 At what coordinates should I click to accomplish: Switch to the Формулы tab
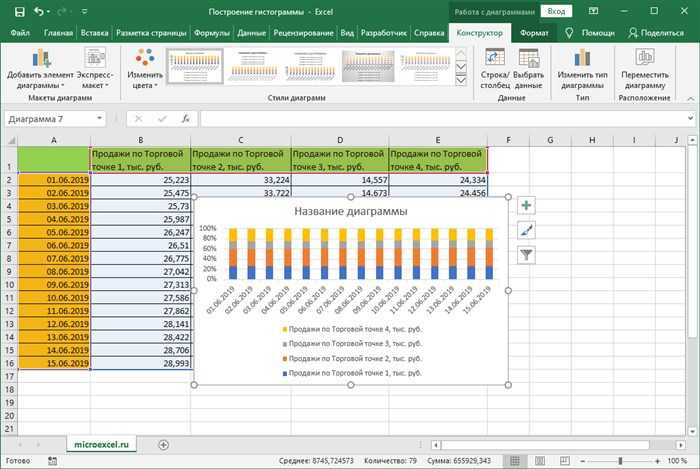(x=212, y=33)
